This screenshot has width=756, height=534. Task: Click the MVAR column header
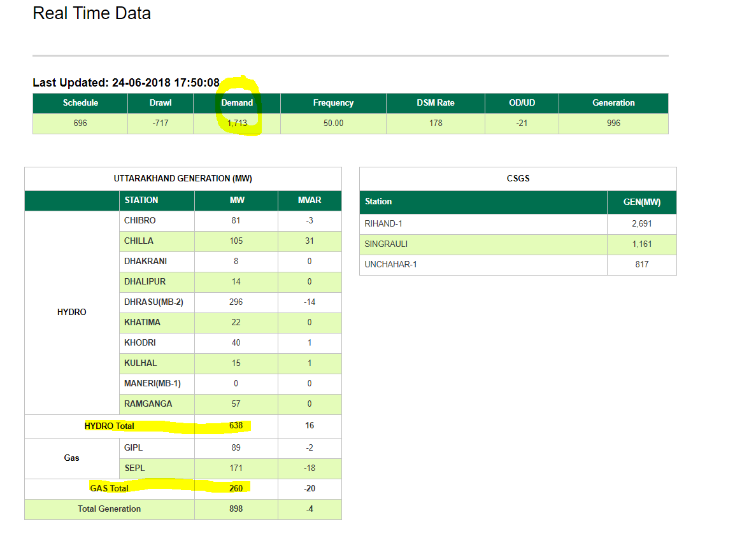[x=310, y=200]
